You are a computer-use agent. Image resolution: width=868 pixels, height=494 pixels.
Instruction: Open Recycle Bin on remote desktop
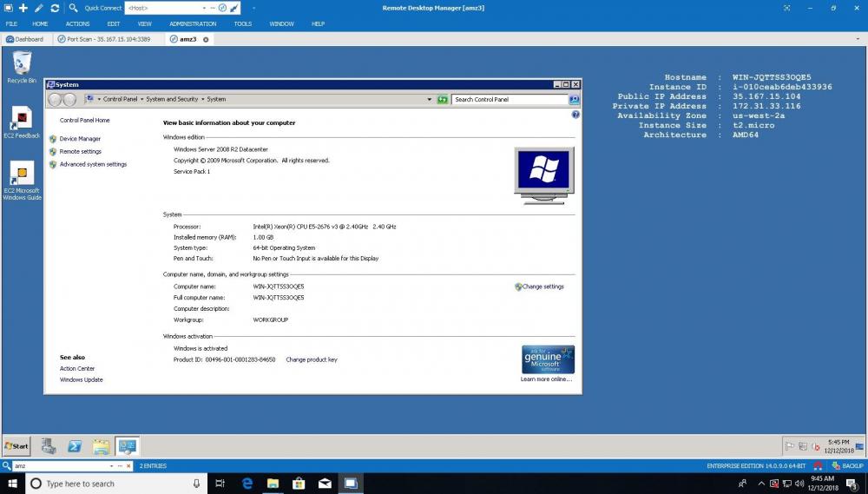pos(22,67)
